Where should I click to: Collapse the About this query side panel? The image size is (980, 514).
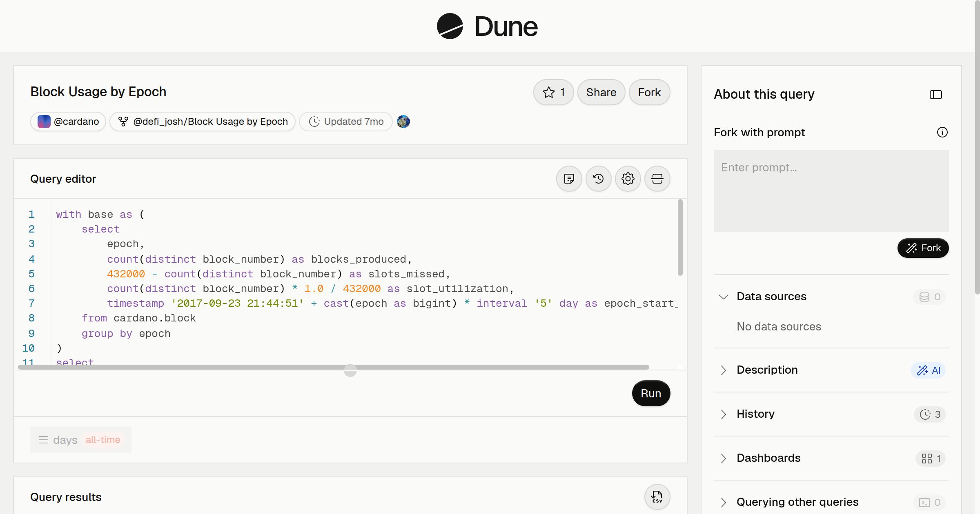936,95
